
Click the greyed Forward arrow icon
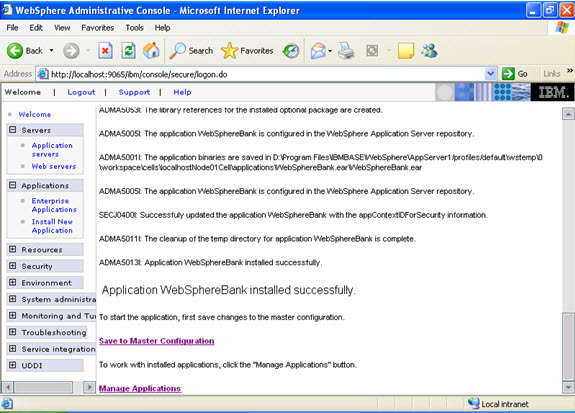coord(71,51)
